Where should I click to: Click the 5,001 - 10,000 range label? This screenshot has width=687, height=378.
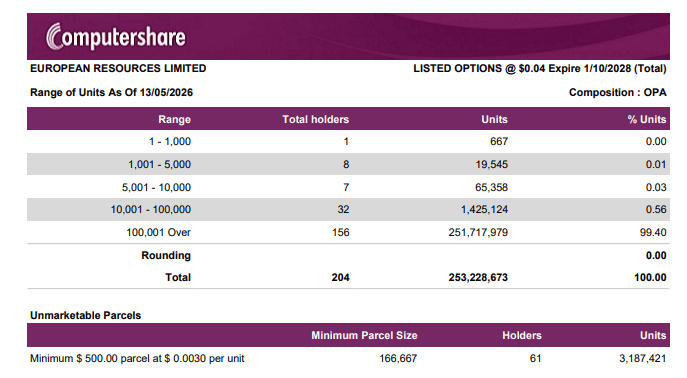pos(156,187)
